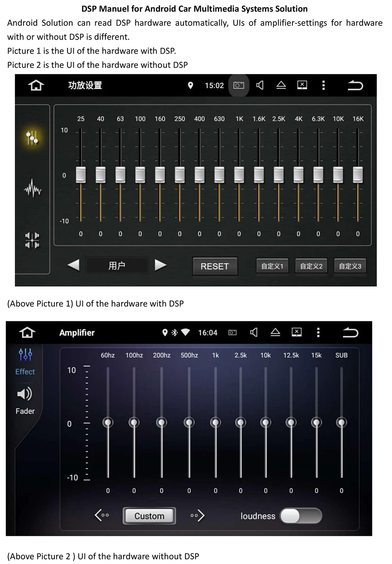Tap the volume speaker icon in Amplifier bar

click(x=254, y=332)
